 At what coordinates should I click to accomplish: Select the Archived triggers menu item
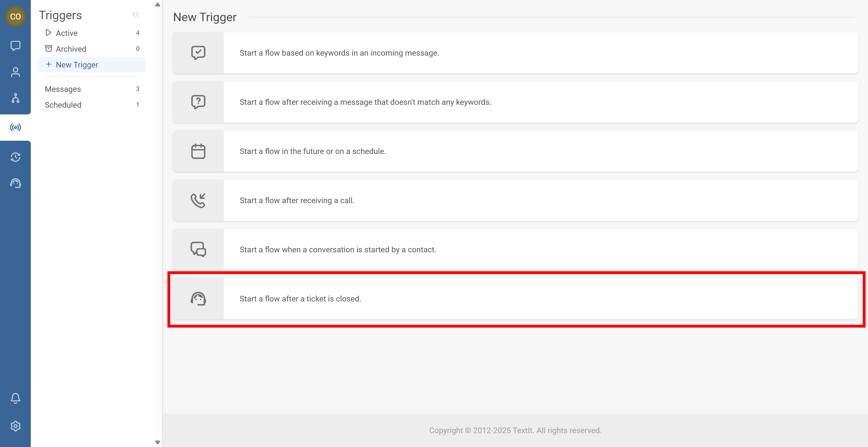tap(71, 49)
